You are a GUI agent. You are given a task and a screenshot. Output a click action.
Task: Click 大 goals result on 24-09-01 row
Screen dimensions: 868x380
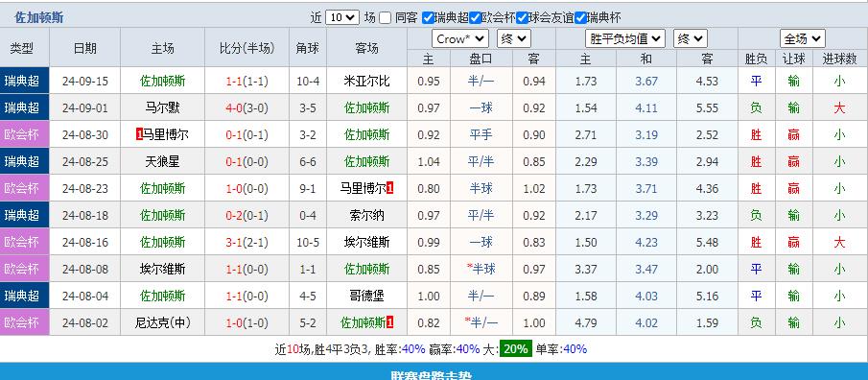coord(840,108)
